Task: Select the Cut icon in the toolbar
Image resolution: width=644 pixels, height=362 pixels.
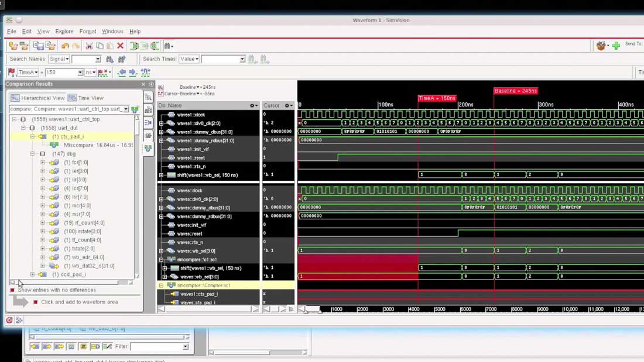Action: (x=90, y=46)
